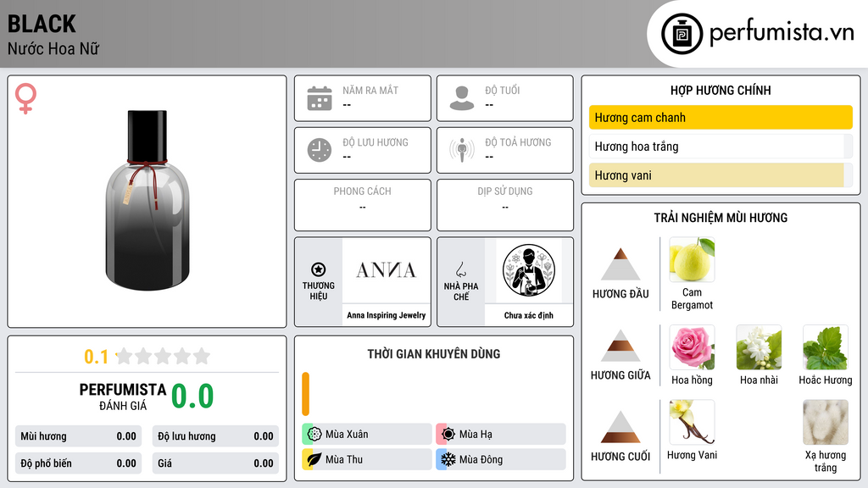This screenshot has width=868, height=488.
Task: Click the Mùa Đông snowflake icon
Action: click(448, 459)
